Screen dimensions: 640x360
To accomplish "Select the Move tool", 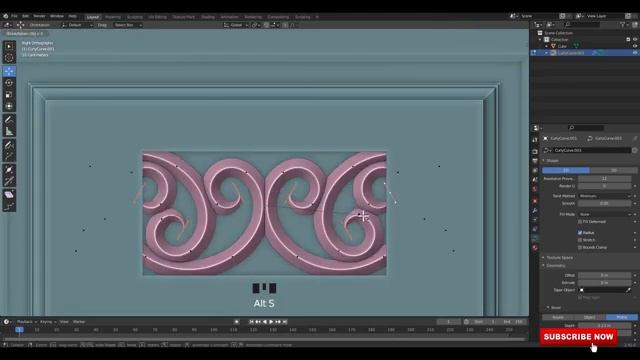I will 9,71.
